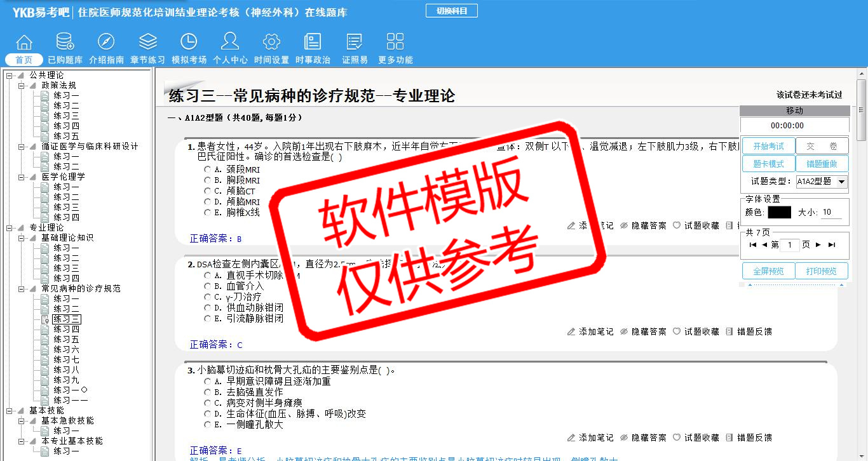Open the 试题类型 A1A2型题 dropdown
This screenshot has height=461, width=868.
pos(822,182)
